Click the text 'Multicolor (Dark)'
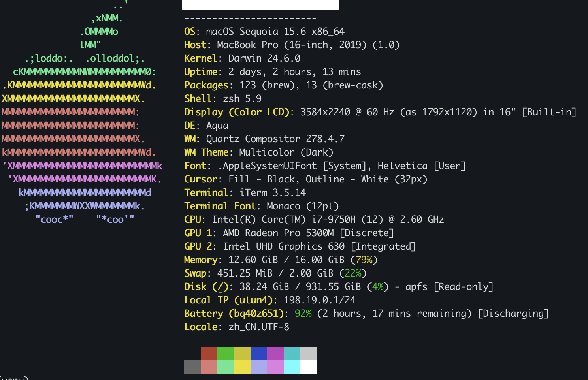Screen dimensions: 588x380 pyautogui.click(x=286, y=152)
